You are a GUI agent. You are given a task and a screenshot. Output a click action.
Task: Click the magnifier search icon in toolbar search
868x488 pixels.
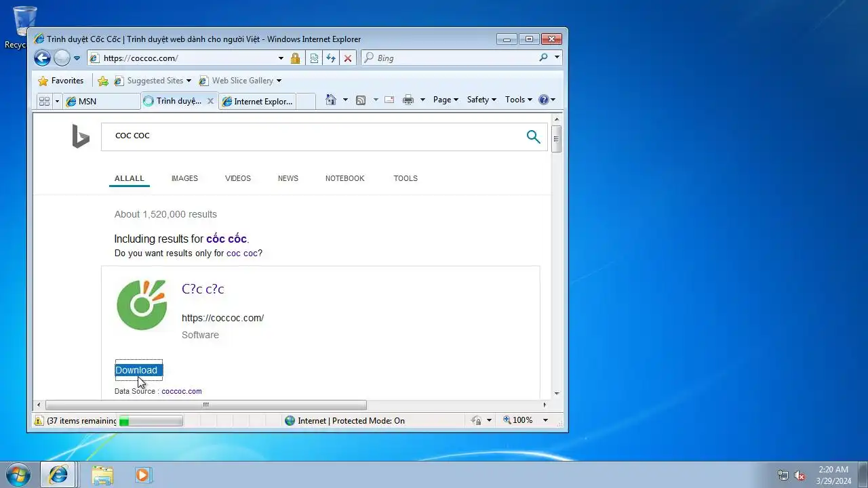(543, 58)
